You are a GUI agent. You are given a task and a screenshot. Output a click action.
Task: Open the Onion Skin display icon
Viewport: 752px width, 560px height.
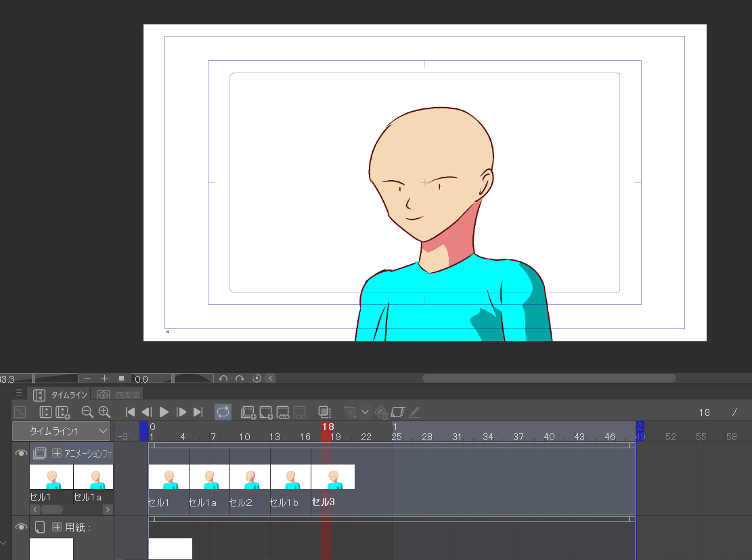(325, 412)
